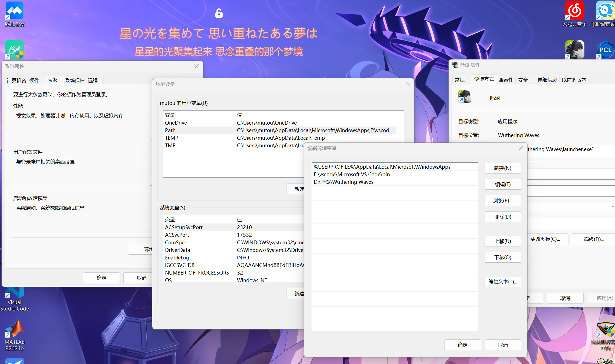Click the lock icon above the lyrics
The width and height of the screenshot is (615, 364).
(219, 13)
